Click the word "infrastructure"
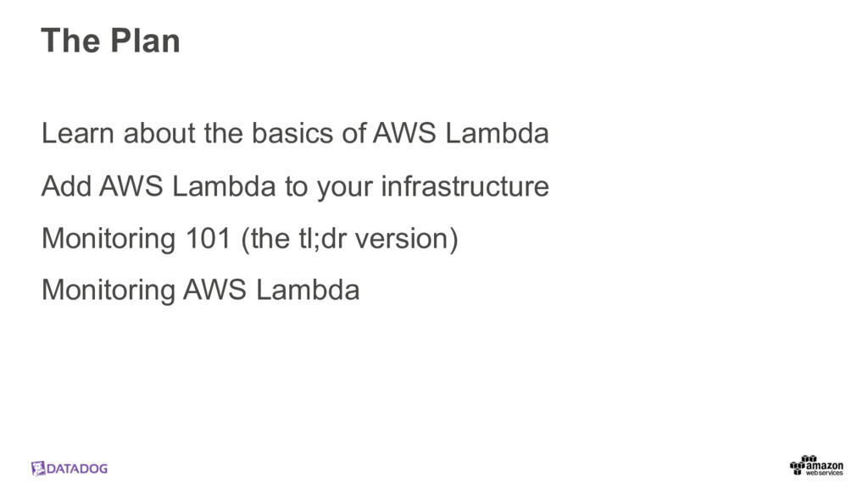This screenshot has height=488, width=868. coord(465,186)
